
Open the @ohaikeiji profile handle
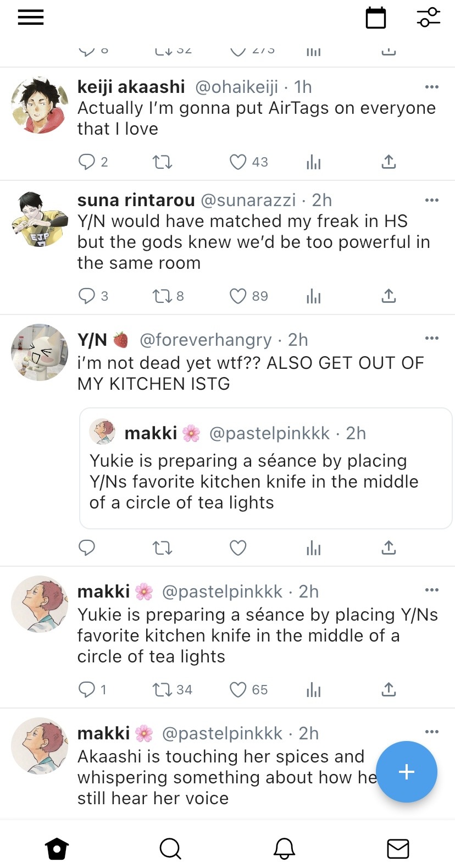click(x=237, y=87)
